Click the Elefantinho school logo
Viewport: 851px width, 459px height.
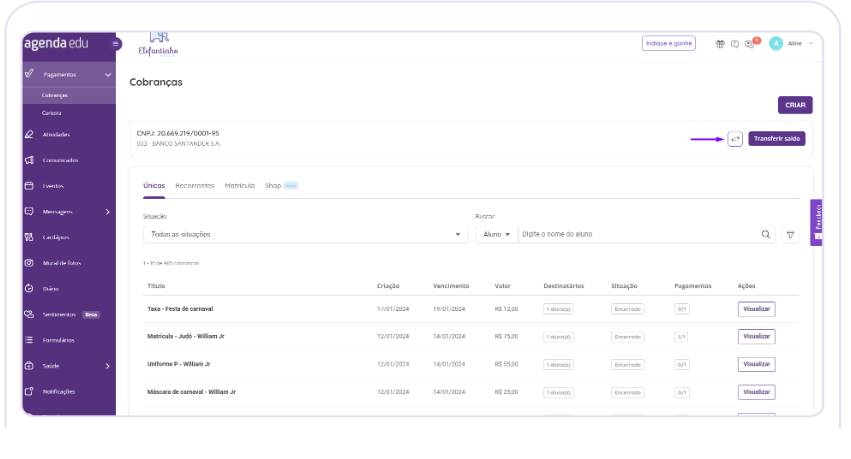pos(158,43)
